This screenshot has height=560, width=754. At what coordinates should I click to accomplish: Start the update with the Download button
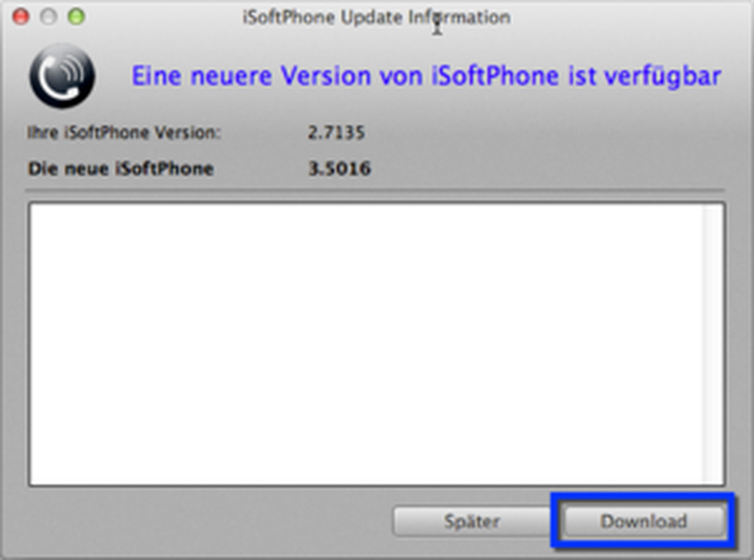pyautogui.click(x=644, y=521)
